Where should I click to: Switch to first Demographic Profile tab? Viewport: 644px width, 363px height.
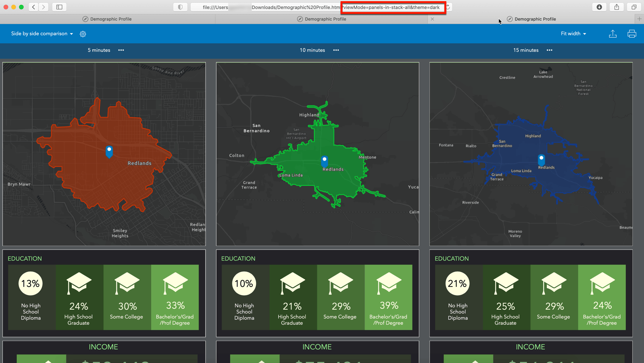click(x=107, y=19)
